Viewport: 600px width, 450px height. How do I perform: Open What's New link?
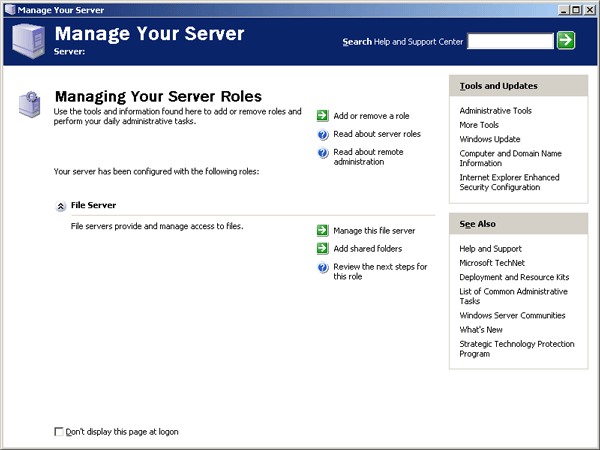pyautogui.click(x=481, y=329)
